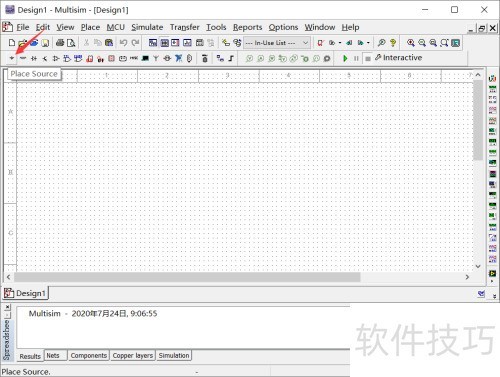Click the Interactive analysis button
Viewport: 500px width, 377px height.
tap(399, 58)
